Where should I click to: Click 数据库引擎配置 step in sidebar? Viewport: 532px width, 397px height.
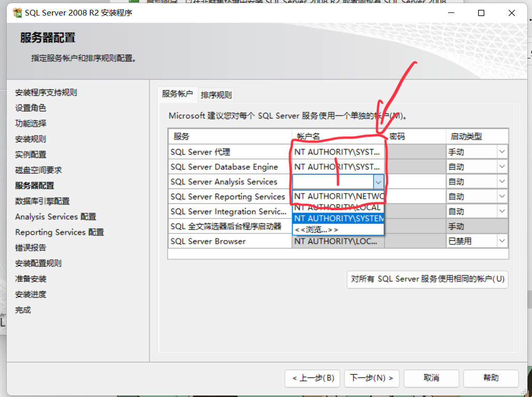click(x=42, y=201)
